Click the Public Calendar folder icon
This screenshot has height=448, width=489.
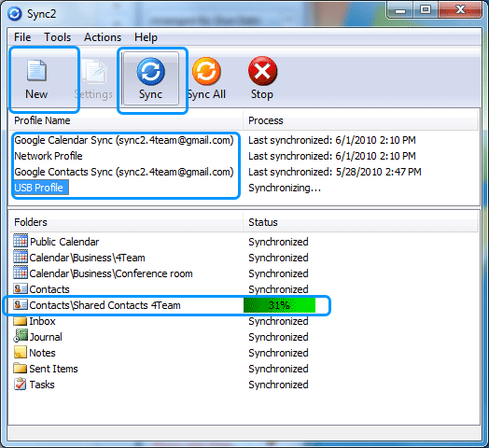click(x=21, y=241)
